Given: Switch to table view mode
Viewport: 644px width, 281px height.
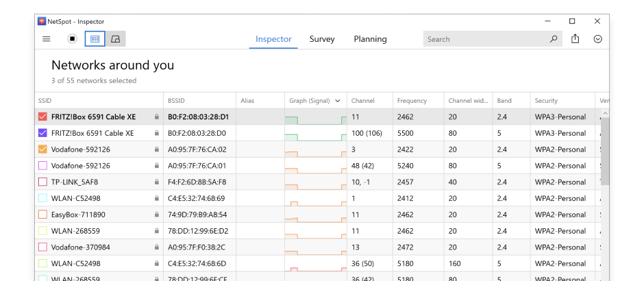Looking at the screenshot, I should tap(95, 39).
